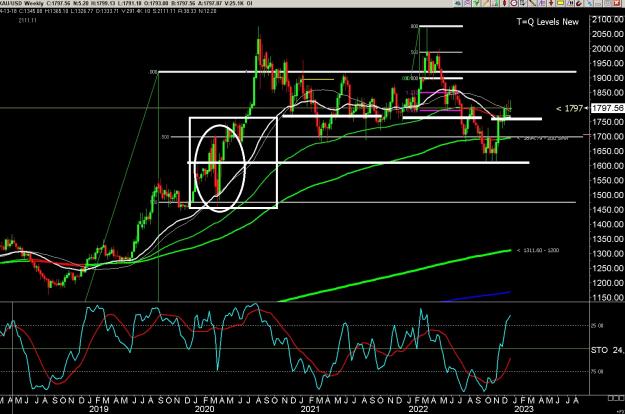Click the light blue toolbar icon
Screen dimensions: 625x414
tap(589, 3)
